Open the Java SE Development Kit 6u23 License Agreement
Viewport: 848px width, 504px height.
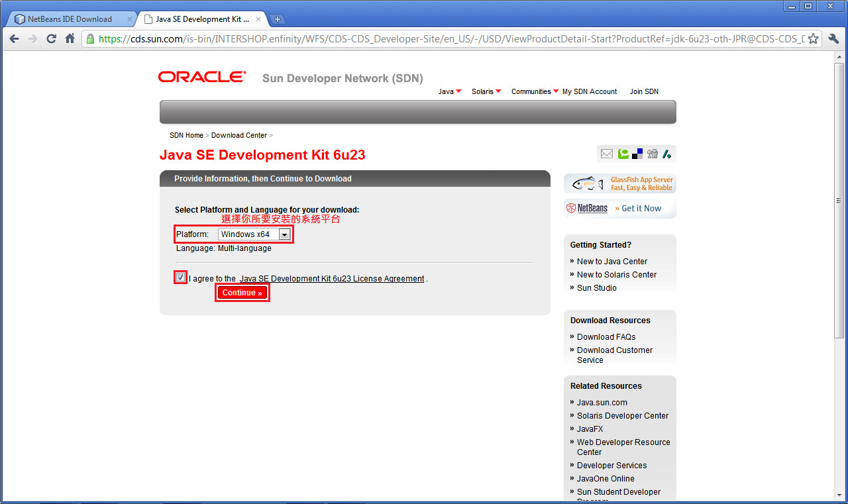pyautogui.click(x=332, y=279)
